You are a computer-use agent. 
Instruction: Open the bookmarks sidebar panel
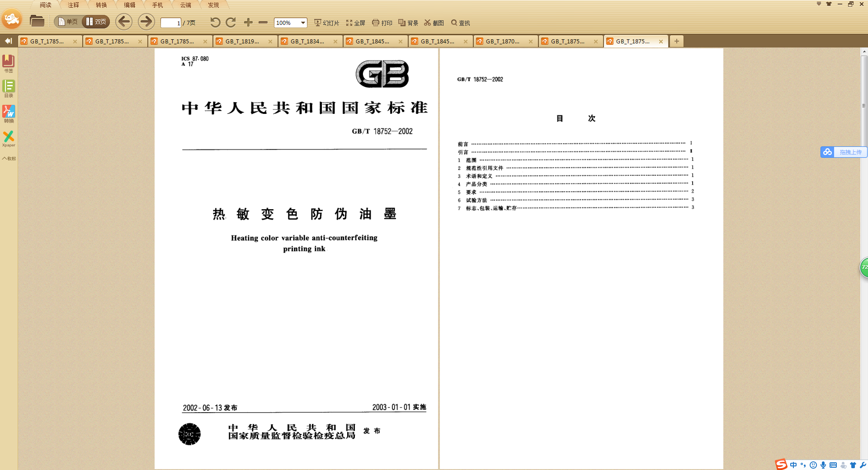(x=9, y=63)
